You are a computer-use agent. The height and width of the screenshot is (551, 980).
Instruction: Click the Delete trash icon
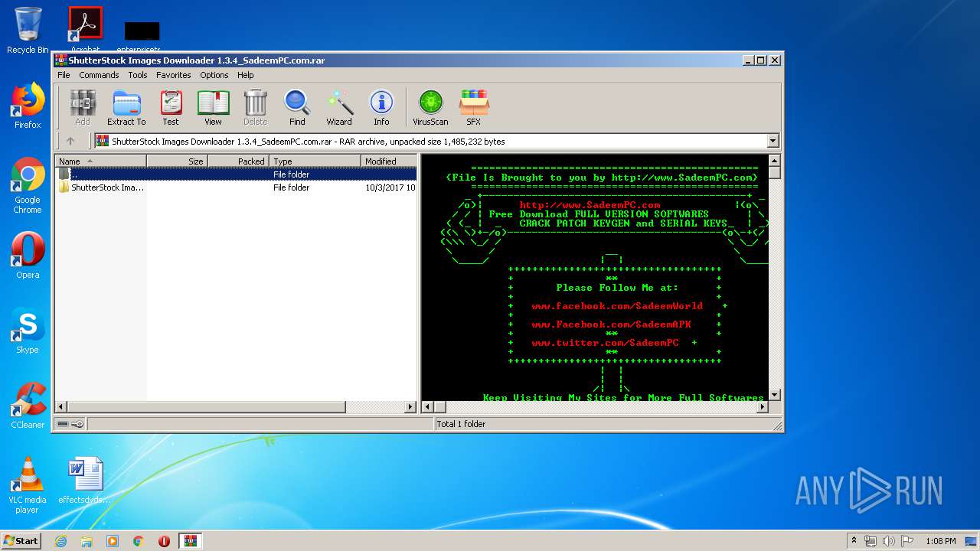coord(255,107)
